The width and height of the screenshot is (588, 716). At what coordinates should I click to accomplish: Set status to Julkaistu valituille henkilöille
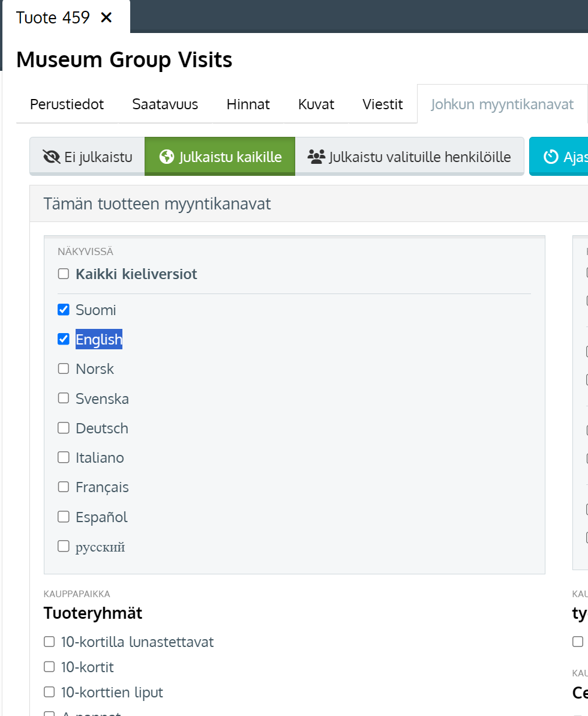[x=409, y=157]
